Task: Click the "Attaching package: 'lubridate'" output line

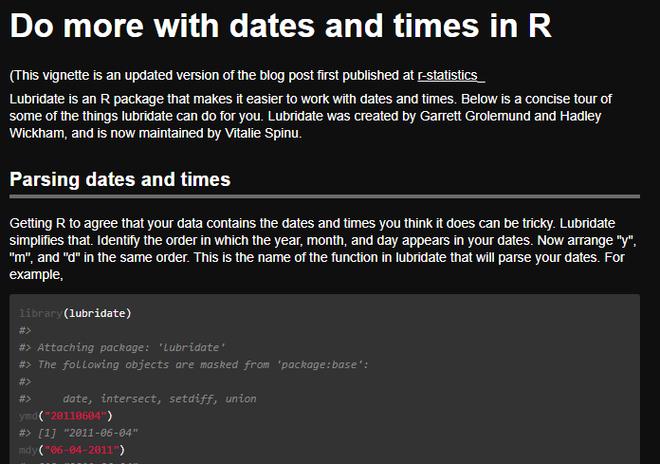Action: [x=122, y=347]
